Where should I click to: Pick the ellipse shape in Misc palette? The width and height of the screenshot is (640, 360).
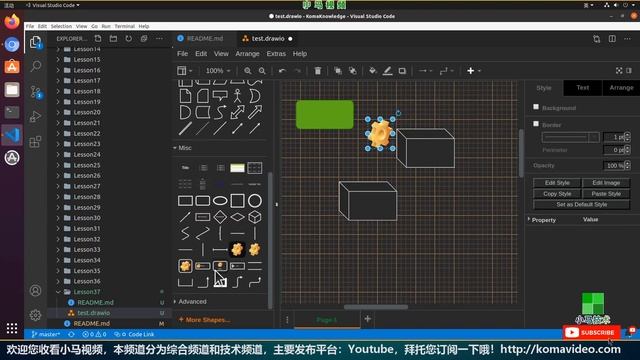coord(220,200)
